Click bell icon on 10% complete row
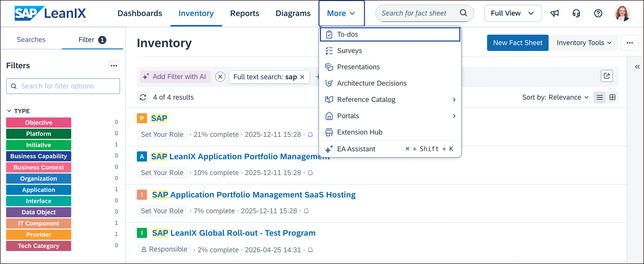The width and height of the screenshot is (644, 264). [310, 173]
